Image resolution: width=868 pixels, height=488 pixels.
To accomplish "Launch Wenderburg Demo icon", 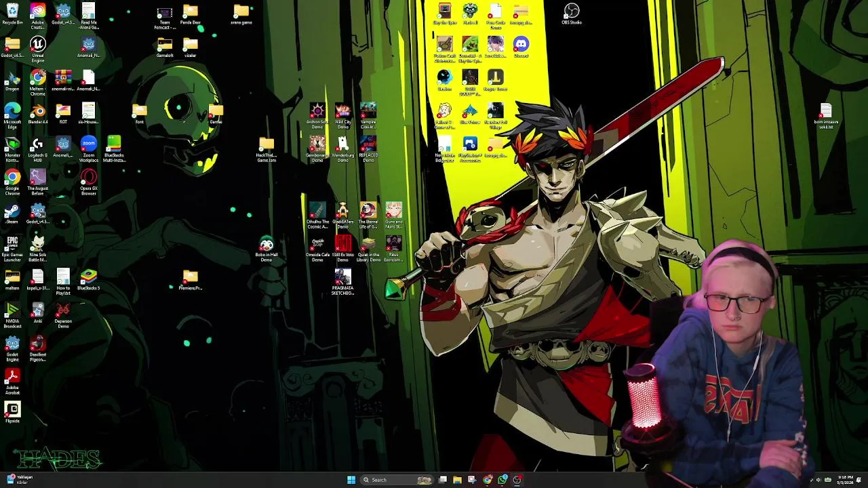I will pos(342,149).
